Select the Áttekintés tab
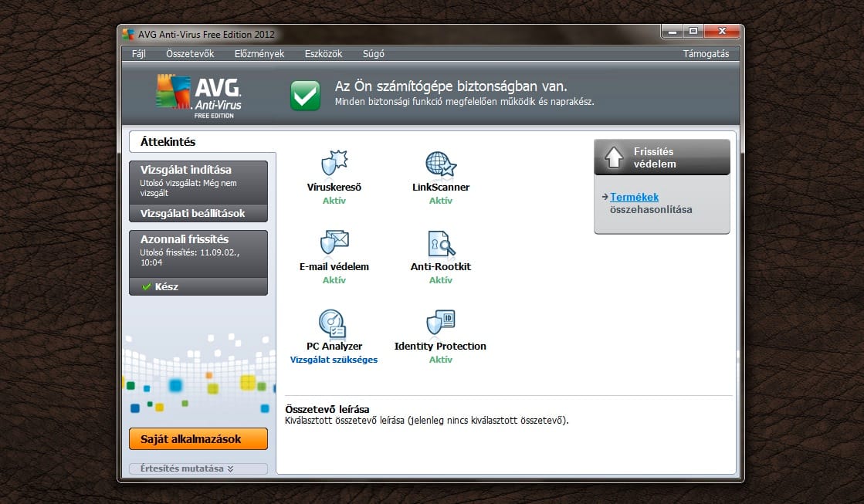This screenshot has width=864, height=504. 202,141
